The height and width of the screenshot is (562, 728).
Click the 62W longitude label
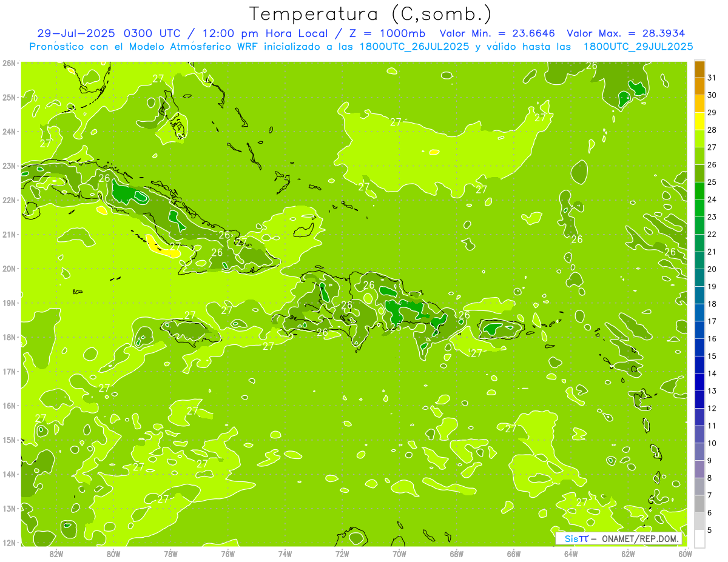tap(628, 554)
